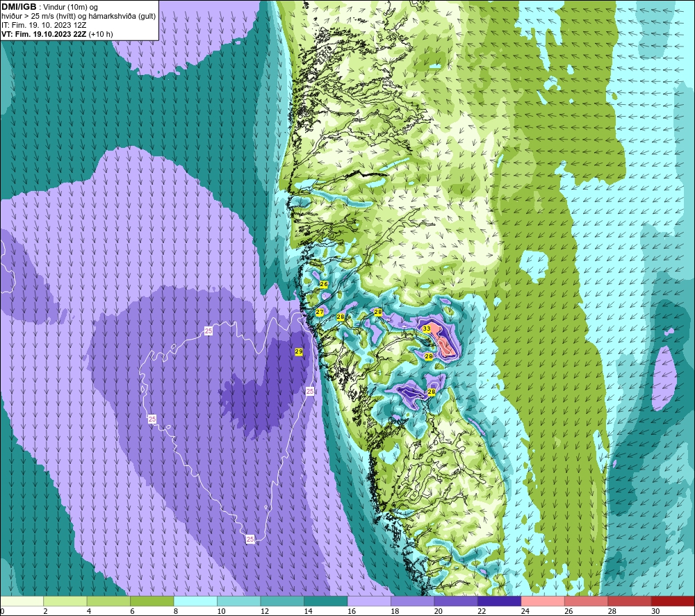This screenshot has width=695, height=616.
Task: Click the yellow gust label 29 offshore
Action: click(299, 351)
